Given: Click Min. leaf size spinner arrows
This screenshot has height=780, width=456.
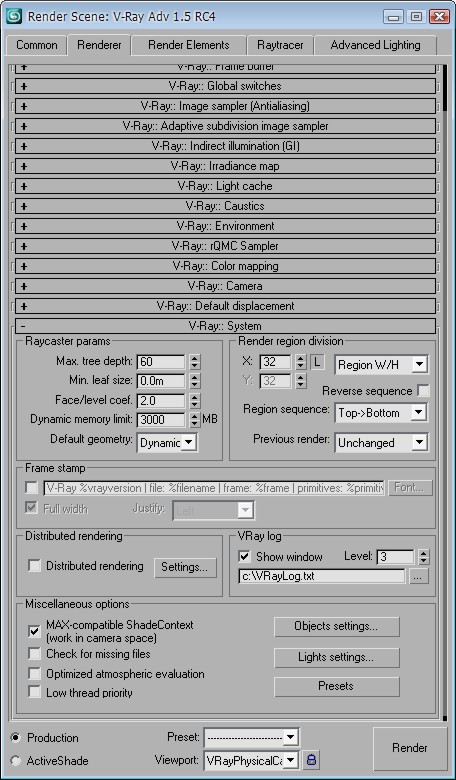Looking at the screenshot, I should tap(195, 381).
